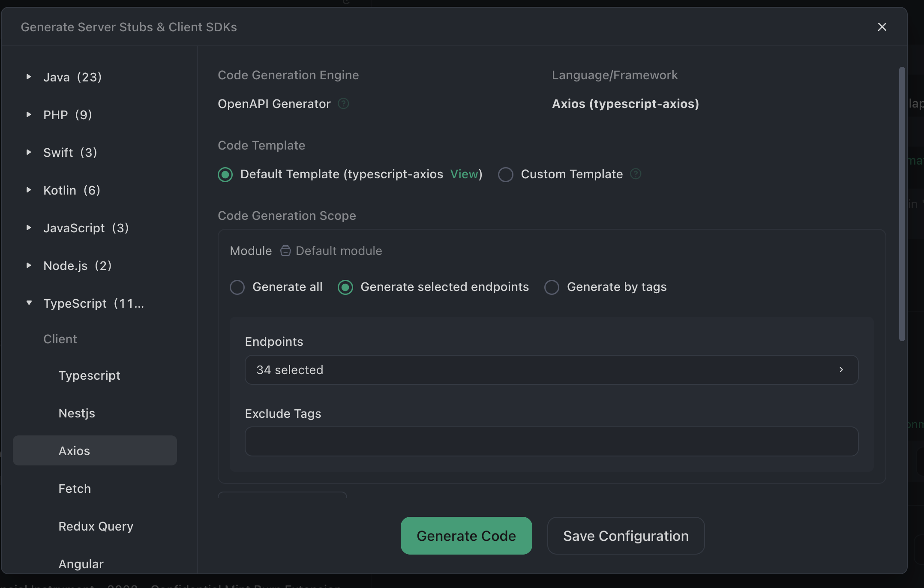The width and height of the screenshot is (924, 588).
Task: Expand the PHP language group
Action: [29, 115]
